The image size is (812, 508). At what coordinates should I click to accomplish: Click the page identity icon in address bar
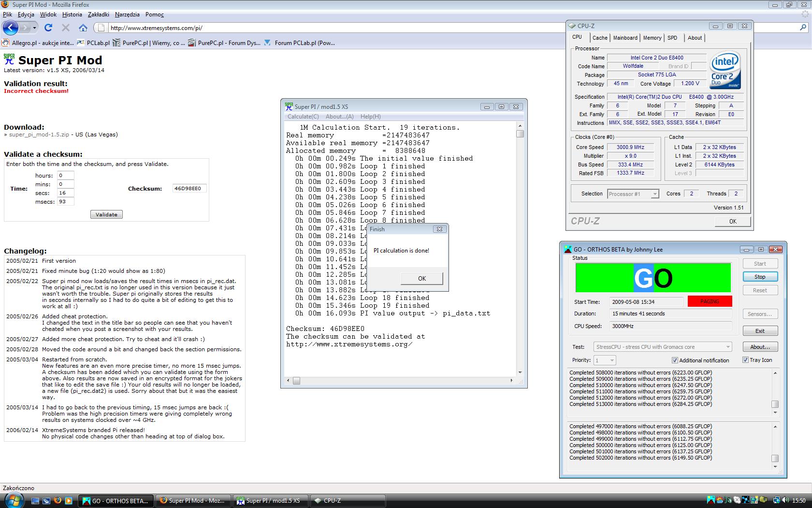101,28
